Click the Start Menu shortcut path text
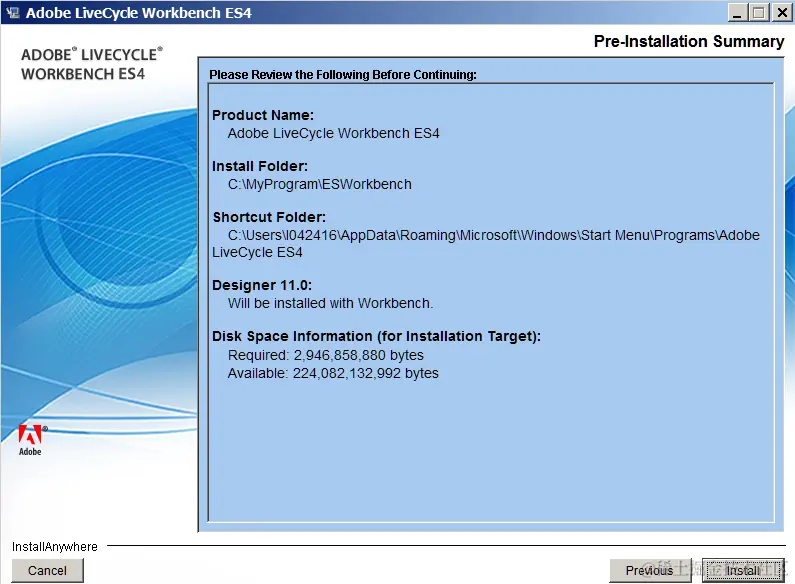The image size is (795, 584). (x=486, y=244)
